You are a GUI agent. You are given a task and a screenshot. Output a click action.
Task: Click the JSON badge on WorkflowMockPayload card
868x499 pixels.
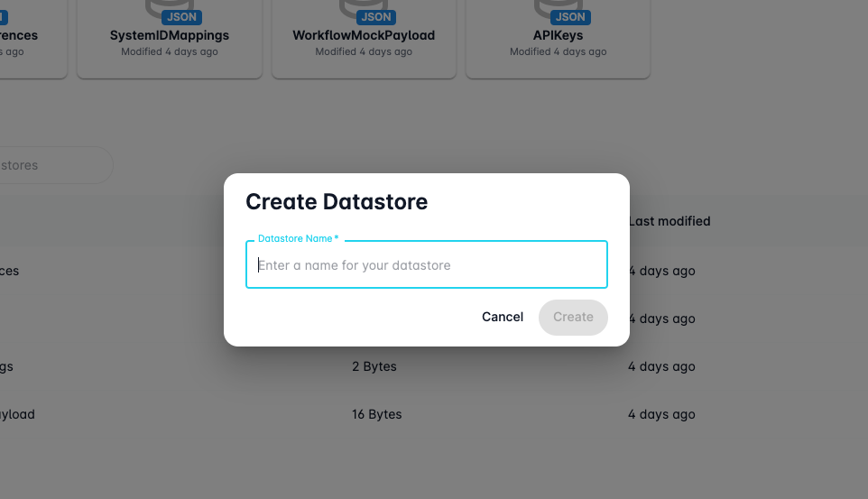pos(376,17)
